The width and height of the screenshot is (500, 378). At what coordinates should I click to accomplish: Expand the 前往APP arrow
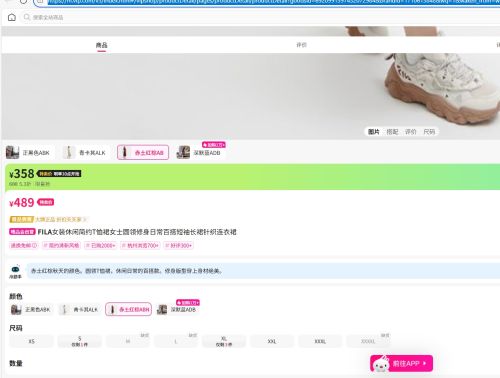[424, 363]
